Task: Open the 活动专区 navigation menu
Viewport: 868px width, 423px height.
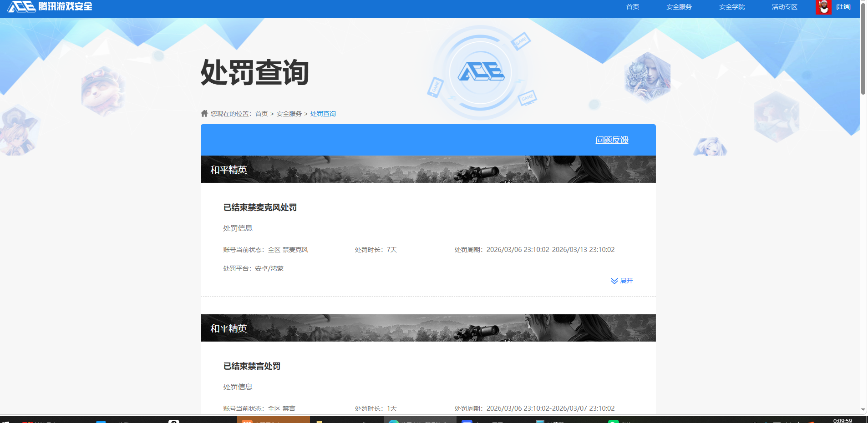Action: pos(784,7)
